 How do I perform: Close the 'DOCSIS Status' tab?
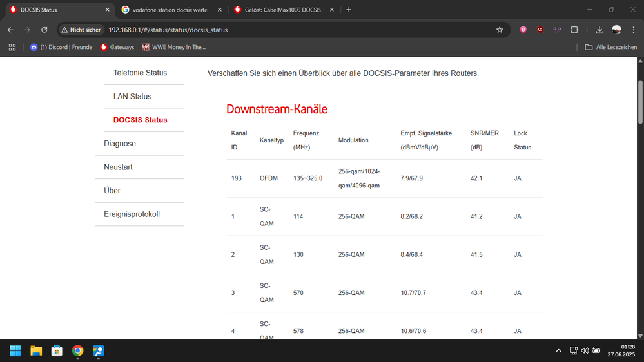click(x=108, y=10)
